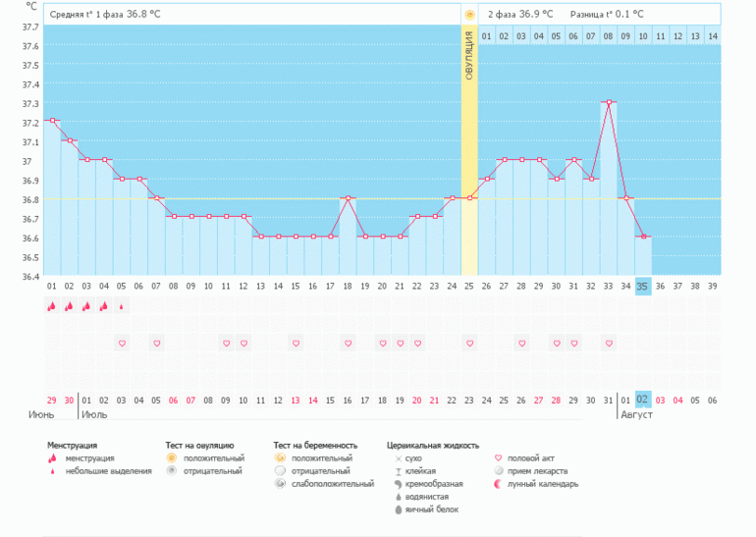Click the menstruation drop icon on cycle day 01
This screenshot has height=537, width=756.
52,306
